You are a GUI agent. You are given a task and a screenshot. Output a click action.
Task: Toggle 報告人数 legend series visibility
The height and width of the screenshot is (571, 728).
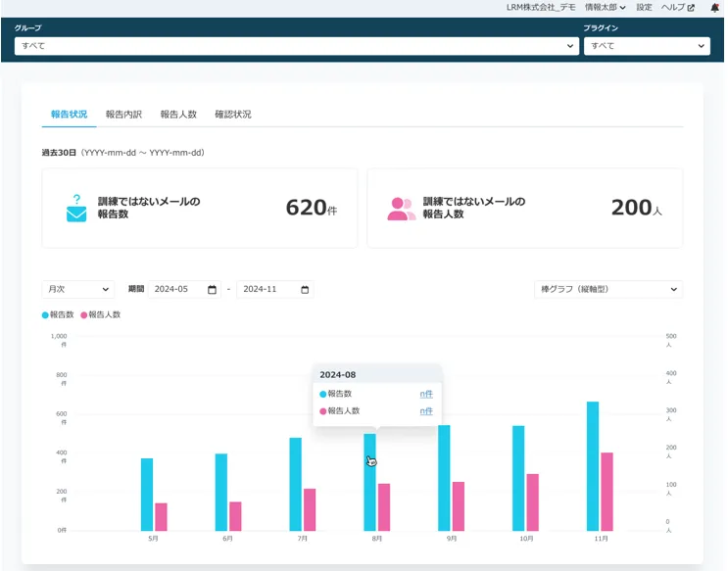[x=101, y=315]
